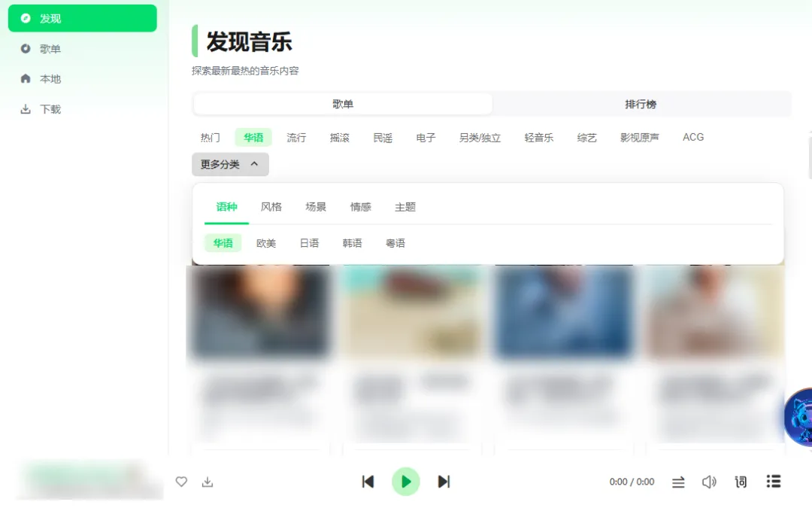Switch to the 排行榜 tab
The image size is (812, 508).
(641, 104)
